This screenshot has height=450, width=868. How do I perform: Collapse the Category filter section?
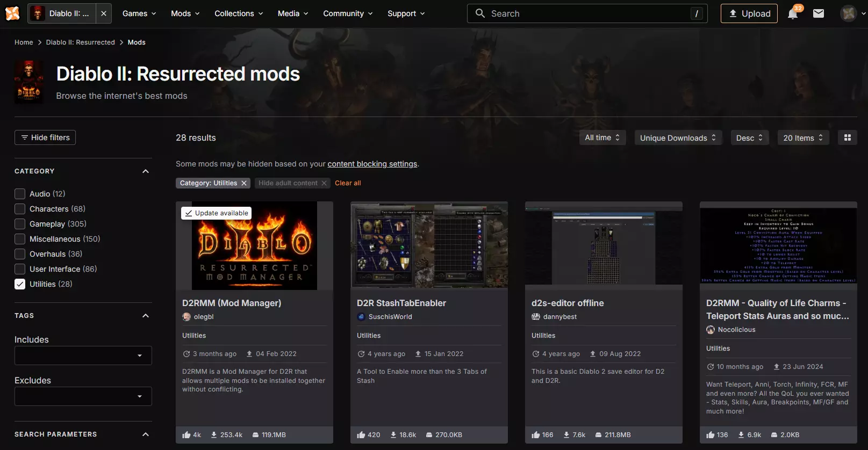(146, 171)
